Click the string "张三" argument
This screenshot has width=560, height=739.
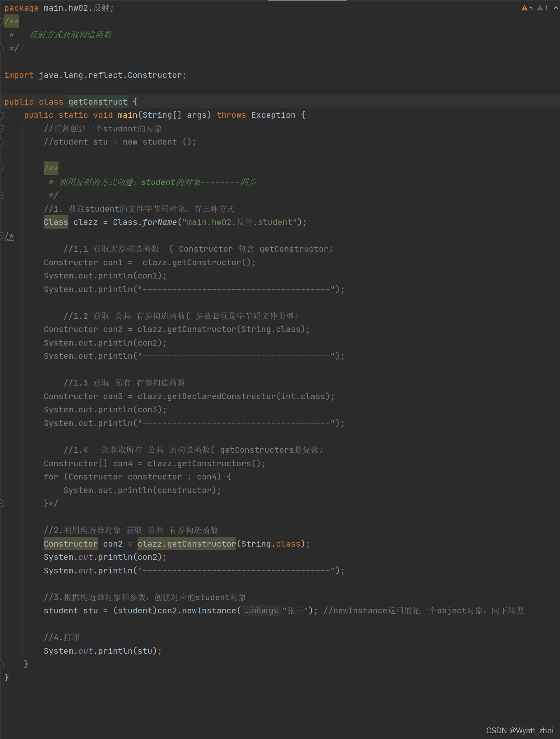click(295, 610)
